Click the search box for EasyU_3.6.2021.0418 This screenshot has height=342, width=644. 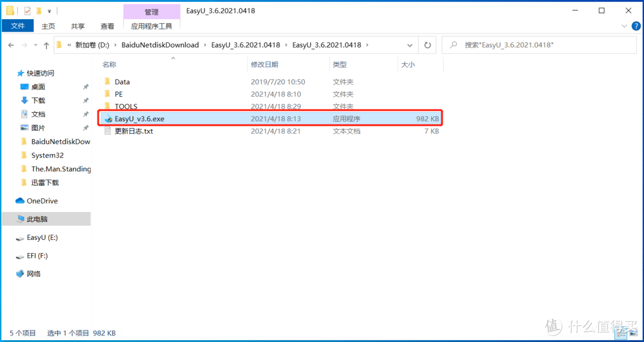[x=540, y=45]
